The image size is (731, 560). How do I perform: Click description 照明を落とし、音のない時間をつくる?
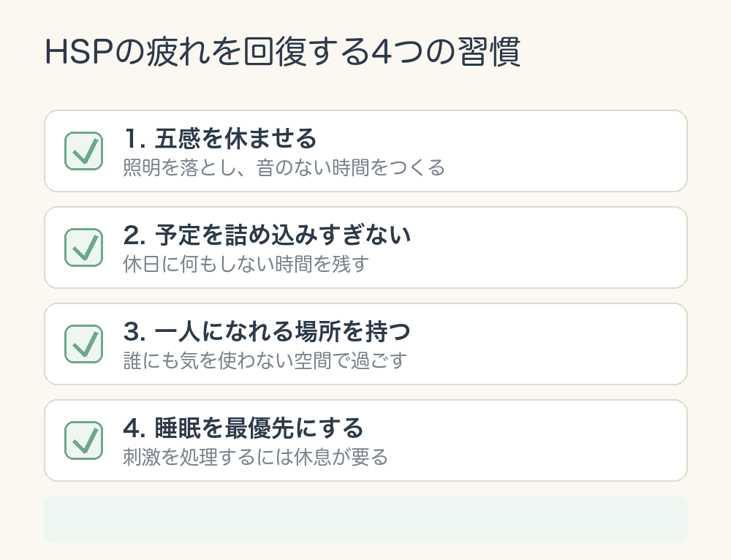[284, 168]
